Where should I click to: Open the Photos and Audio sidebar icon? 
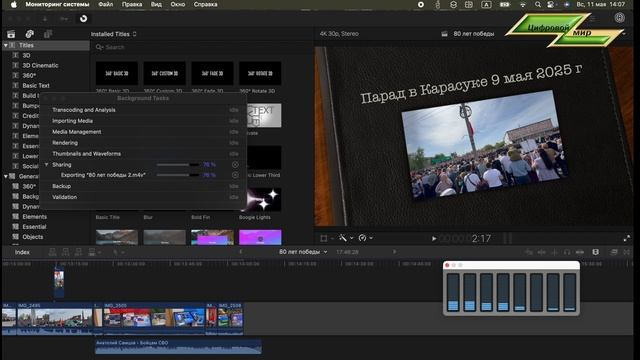pos(29,34)
